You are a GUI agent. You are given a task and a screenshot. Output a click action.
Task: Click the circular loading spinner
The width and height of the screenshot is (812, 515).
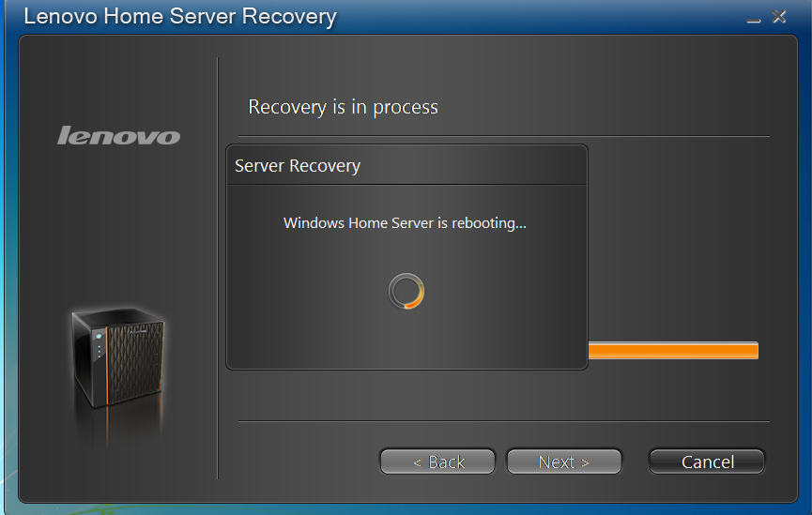[406, 292]
